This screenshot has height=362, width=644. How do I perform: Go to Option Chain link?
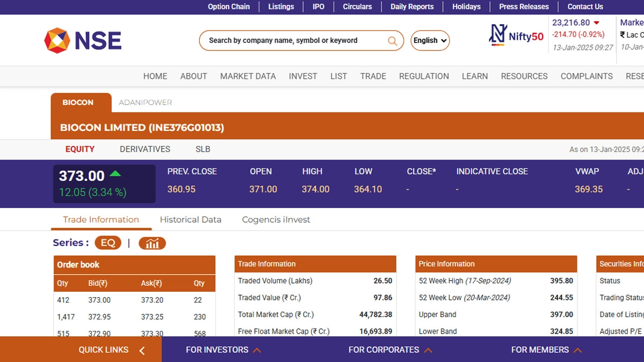[229, 7]
